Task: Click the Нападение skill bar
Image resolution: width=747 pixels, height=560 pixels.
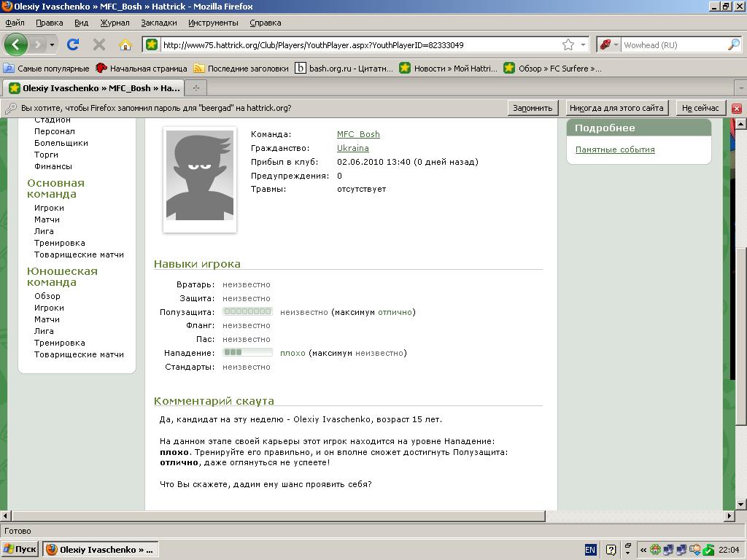Action: click(248, 352)
